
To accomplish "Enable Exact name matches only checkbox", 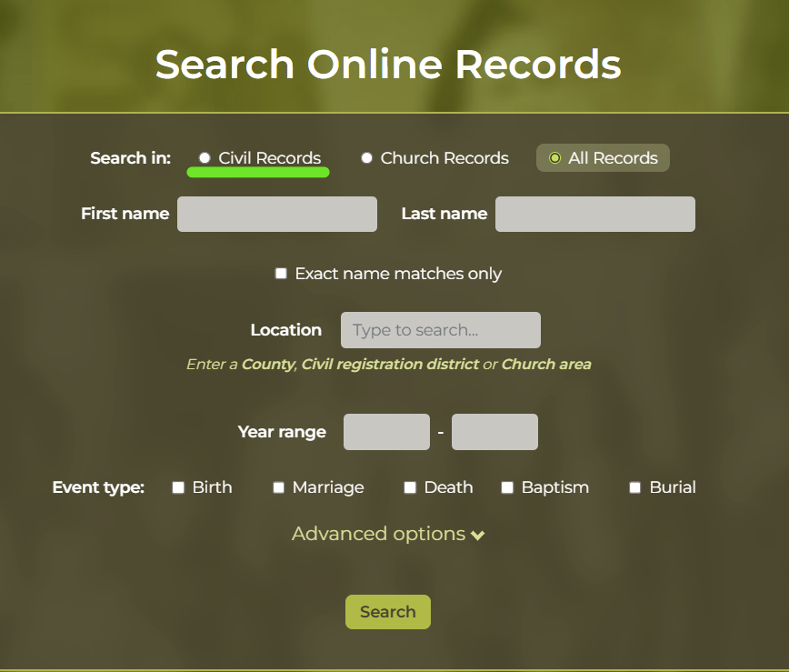I will click(x=281, y=274).
